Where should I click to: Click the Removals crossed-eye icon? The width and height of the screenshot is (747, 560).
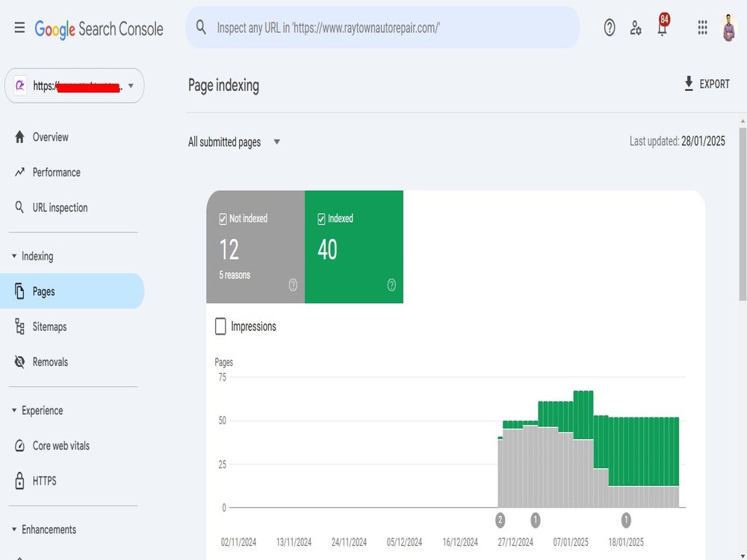19,362
